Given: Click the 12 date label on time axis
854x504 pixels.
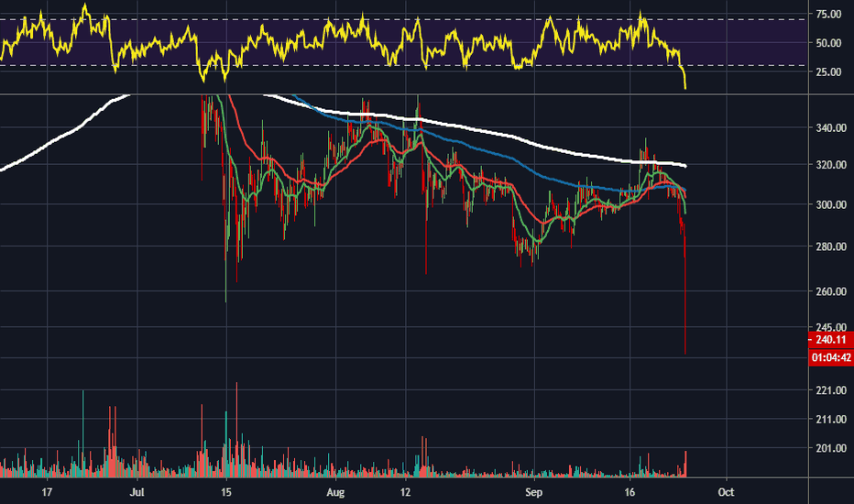Looking at the screenshot, I should pyautogui.click(x=405, y=492).
